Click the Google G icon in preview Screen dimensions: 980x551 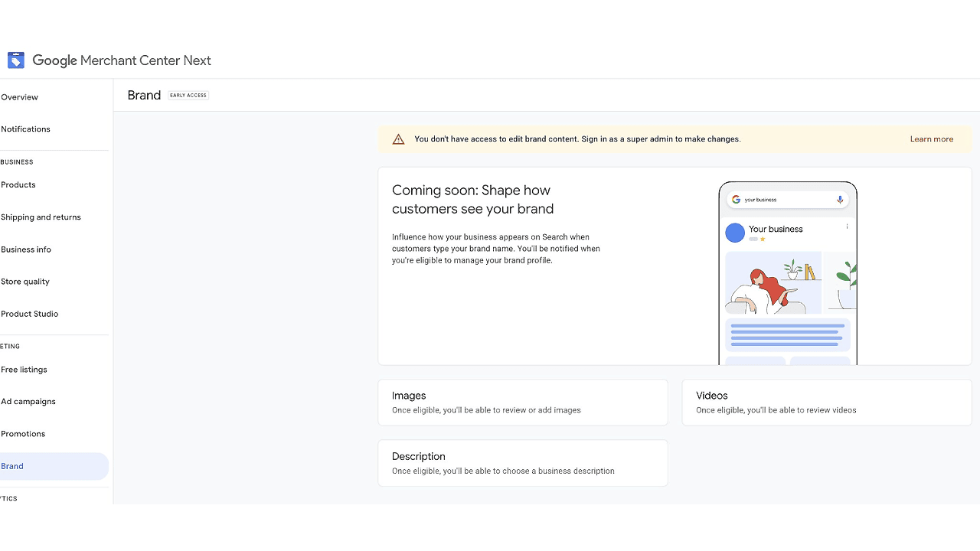[736, 200]
